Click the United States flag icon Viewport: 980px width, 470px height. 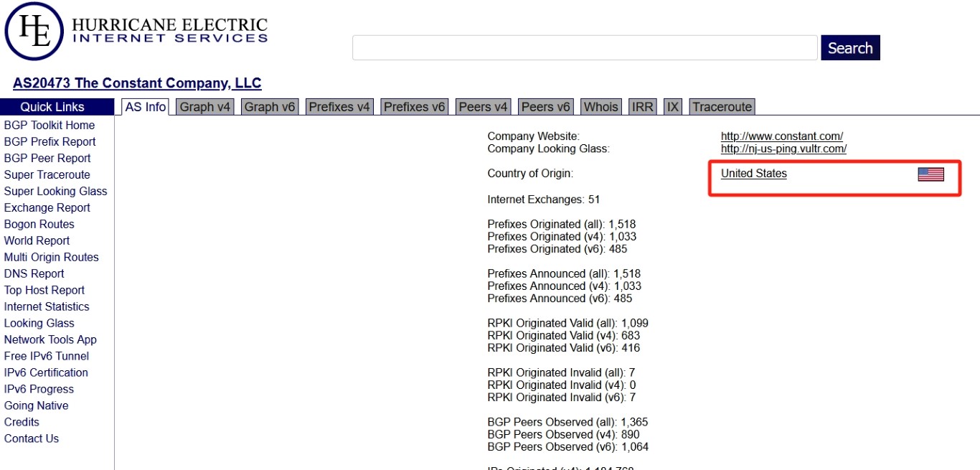[x=930, y=174]
